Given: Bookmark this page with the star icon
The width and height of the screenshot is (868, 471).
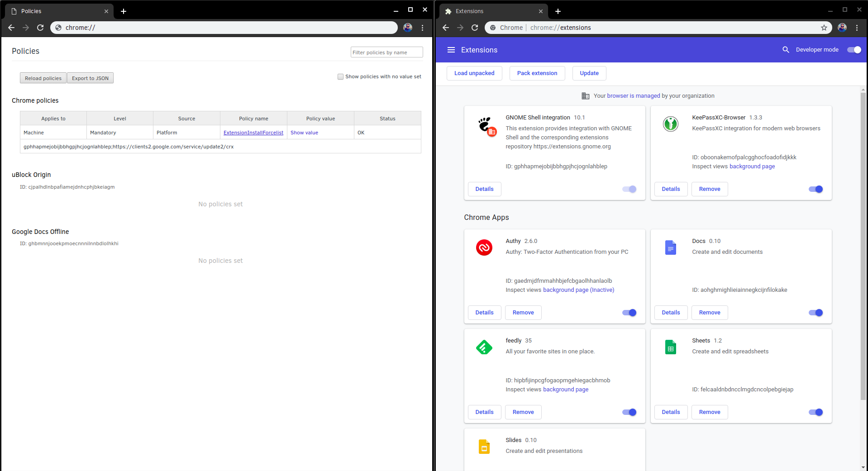Looking at the screenshot, I should 824,28.
